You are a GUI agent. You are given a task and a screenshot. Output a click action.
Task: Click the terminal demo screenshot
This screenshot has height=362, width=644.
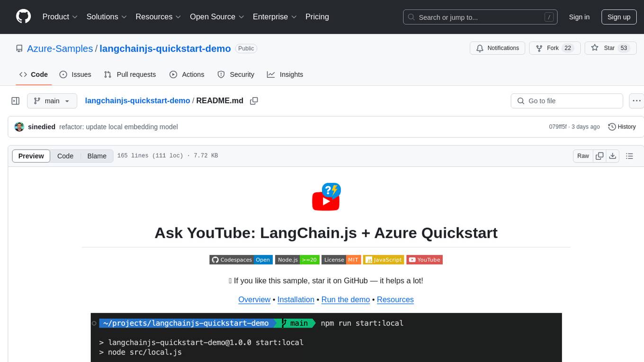click(326, 337)
